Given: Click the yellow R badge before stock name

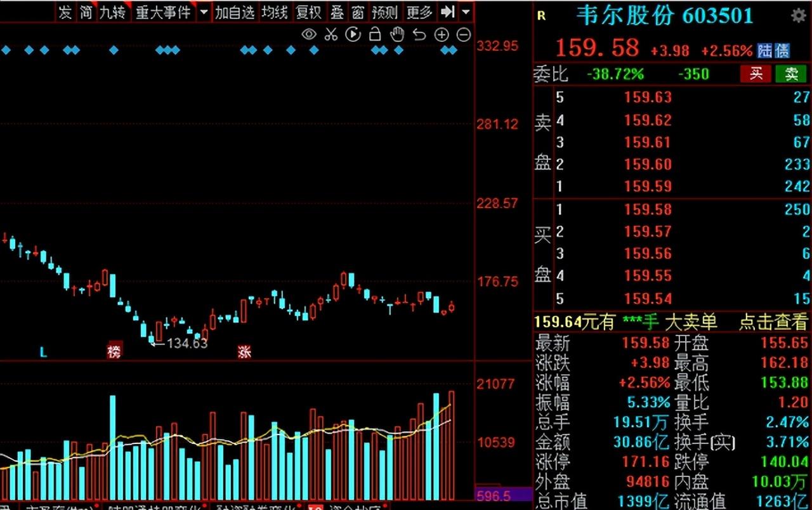Looking at the screenshot, I should pyautogui.click(x=541, y=16).
